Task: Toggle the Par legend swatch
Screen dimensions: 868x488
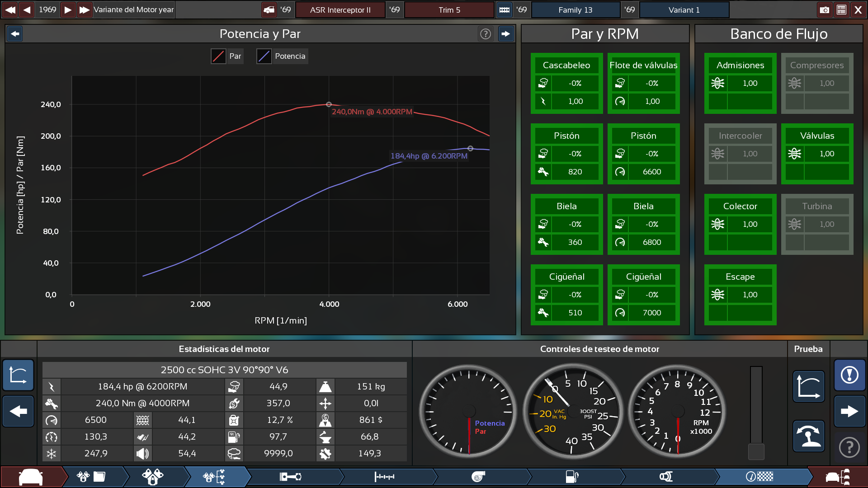Action: point(218,56)
